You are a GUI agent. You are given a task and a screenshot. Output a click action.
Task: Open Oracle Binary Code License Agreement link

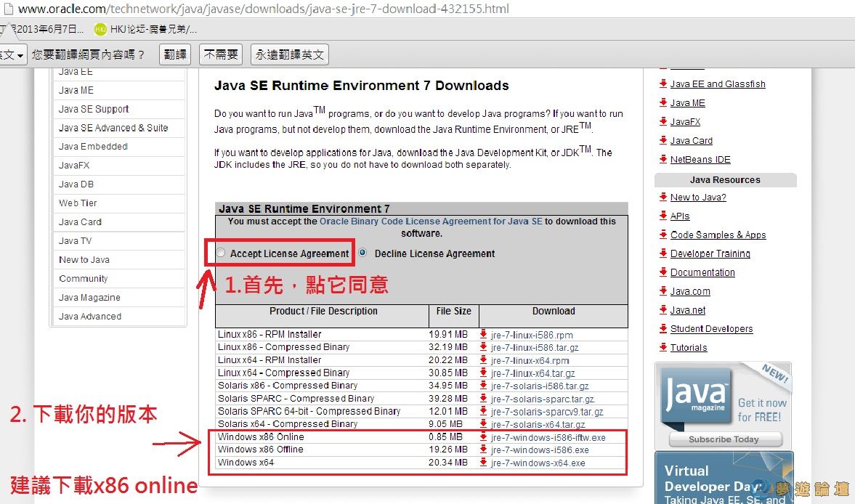(431, 221)
